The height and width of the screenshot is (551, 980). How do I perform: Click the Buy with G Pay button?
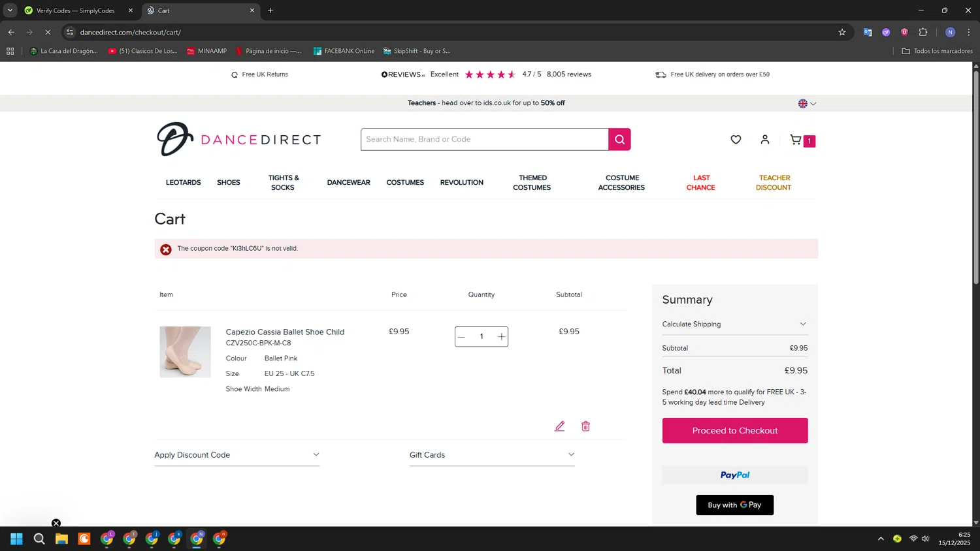[735, 505]
